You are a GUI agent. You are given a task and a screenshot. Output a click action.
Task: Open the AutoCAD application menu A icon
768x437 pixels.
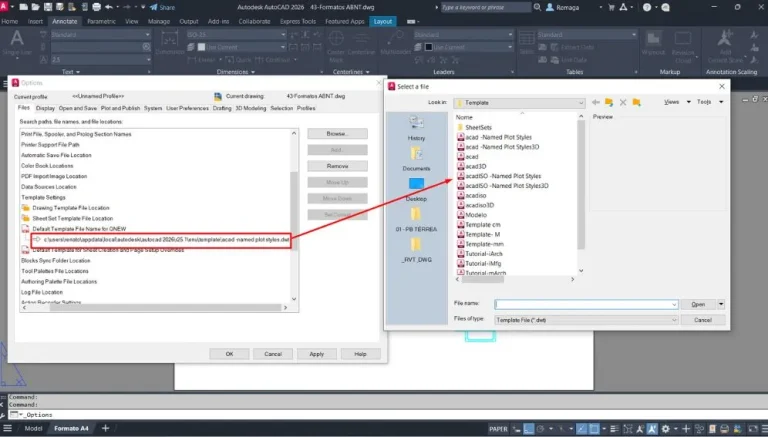pyautogui.click(x=4, y=7)
